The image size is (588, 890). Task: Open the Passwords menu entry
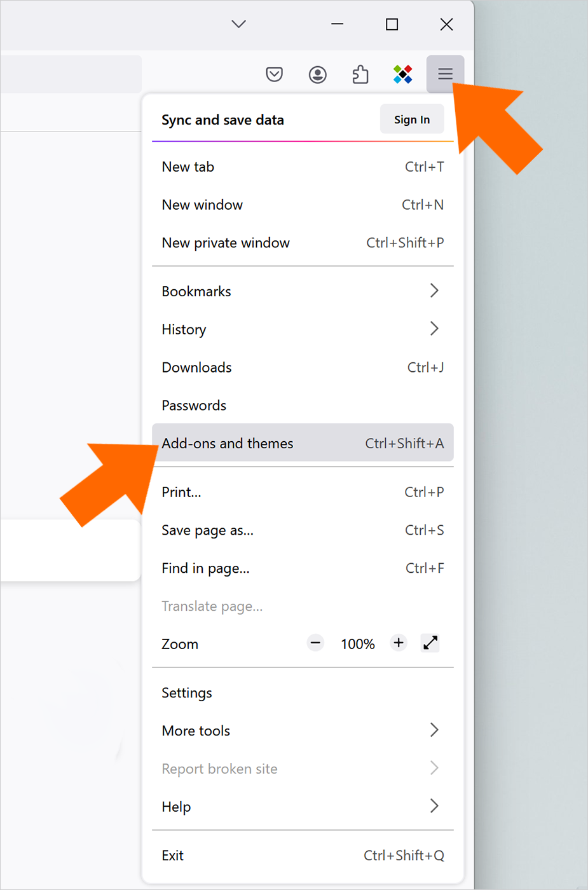[x=303, y=406]
